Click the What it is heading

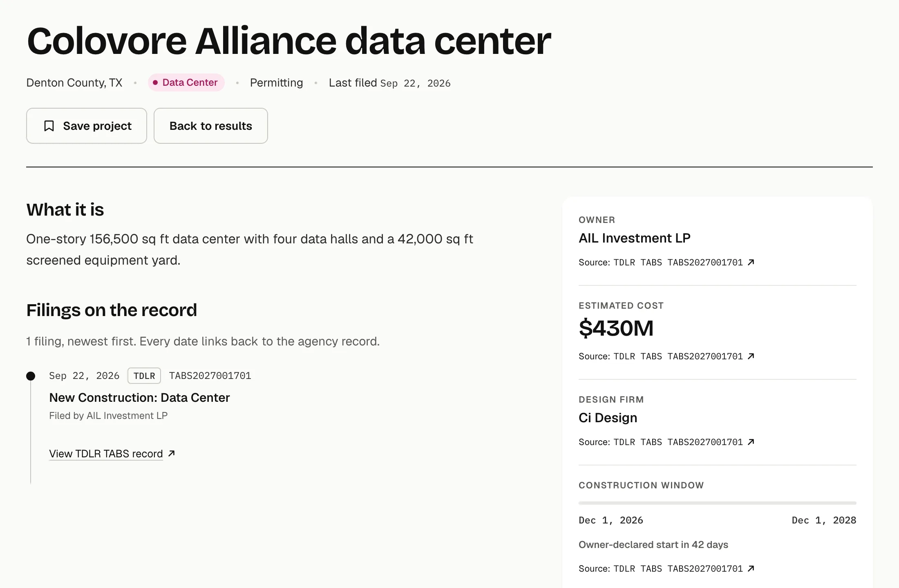click(x=65, y=209)
